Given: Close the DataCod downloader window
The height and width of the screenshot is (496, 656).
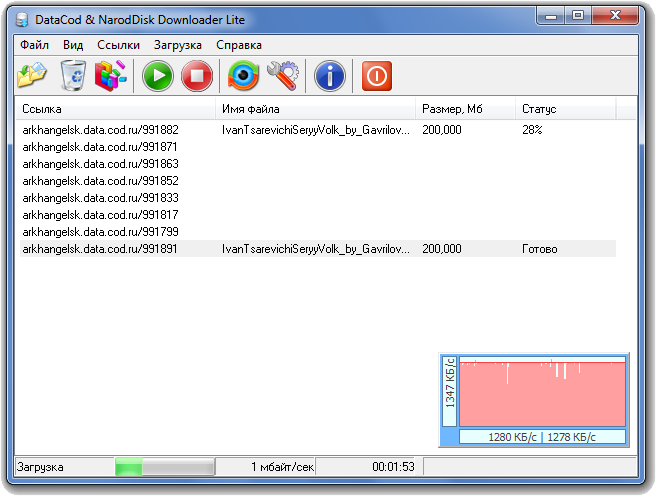Looking at the screenshot, I should click(615, 16).
